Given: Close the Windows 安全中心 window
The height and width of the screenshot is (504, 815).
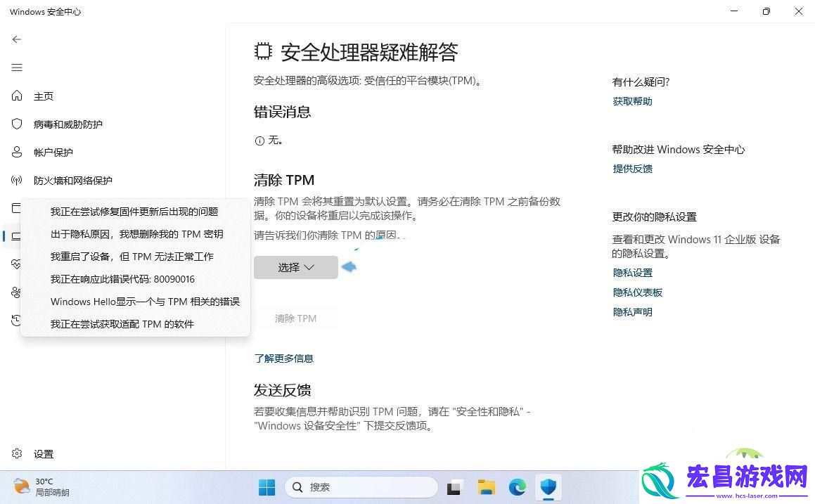Looking at the screenshot, I should click(799, 11).
